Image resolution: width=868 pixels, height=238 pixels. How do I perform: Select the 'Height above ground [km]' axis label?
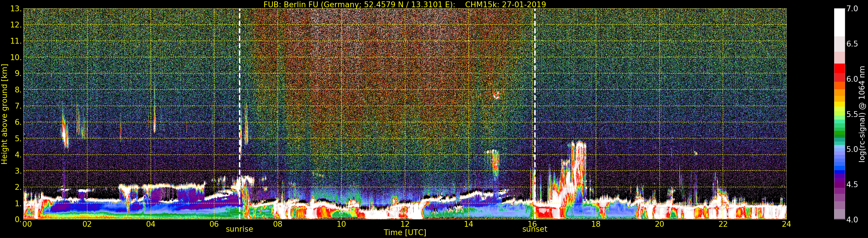tap(4, 114)
